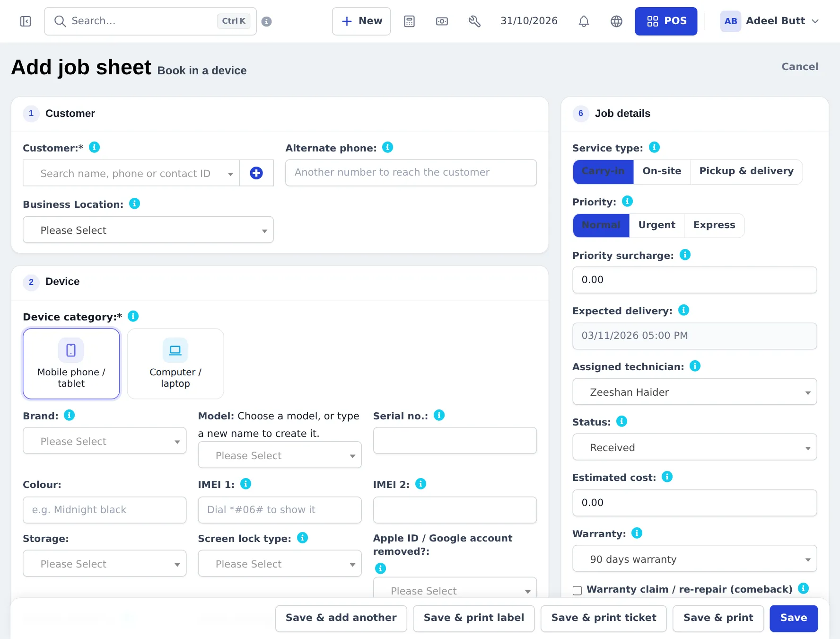Click the info icon beside search box
The width and height of the screenshot is (840, 639).
(267, 21)
